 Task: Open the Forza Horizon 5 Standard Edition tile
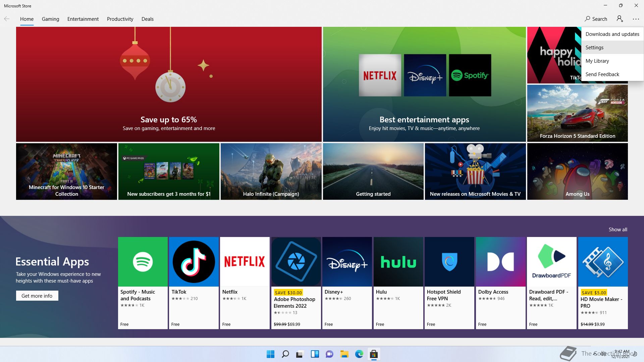click(x=577, y=113)
